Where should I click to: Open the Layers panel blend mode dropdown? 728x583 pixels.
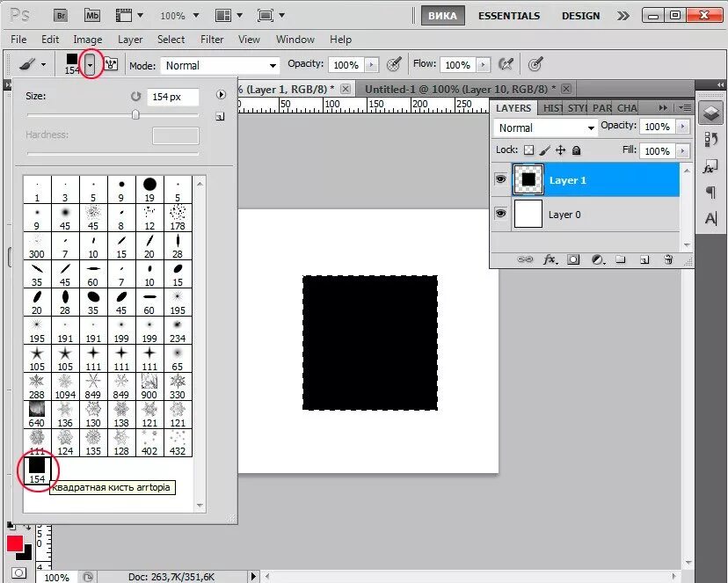click(x=545, y=128)
